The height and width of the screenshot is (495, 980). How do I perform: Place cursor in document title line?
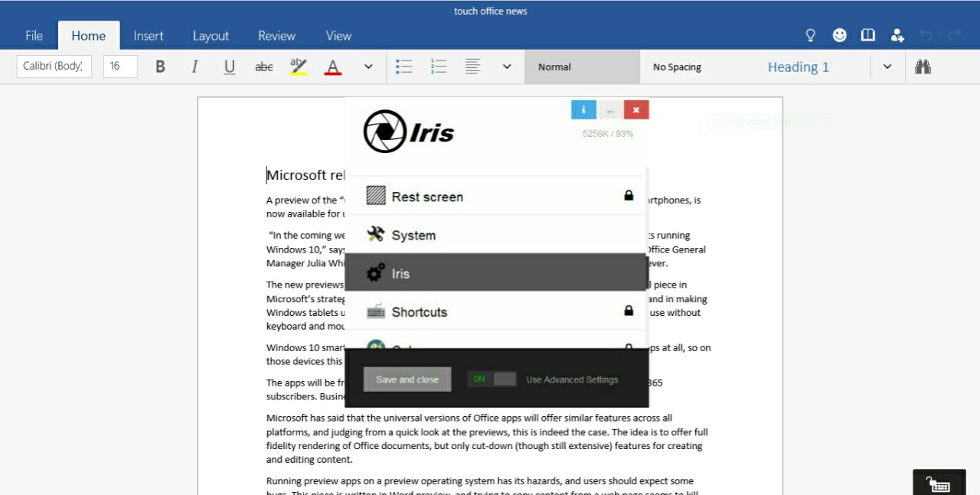[306, 175]
